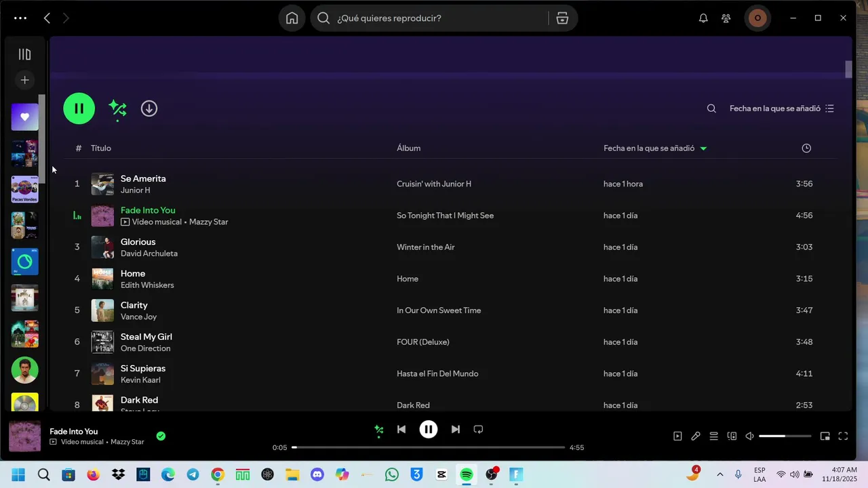Select the song Se Amerita
The image size is (868, 488).
pos(143,178)
